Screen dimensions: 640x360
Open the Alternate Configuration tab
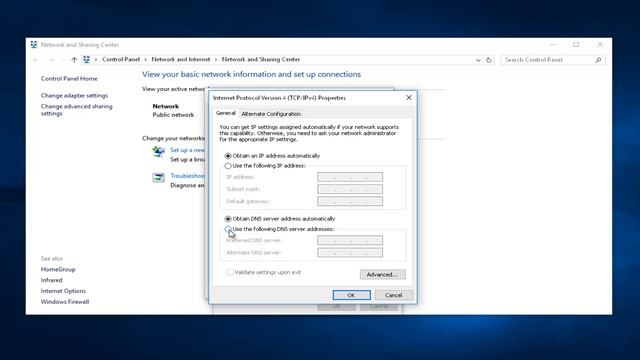(x=271, y=114)
